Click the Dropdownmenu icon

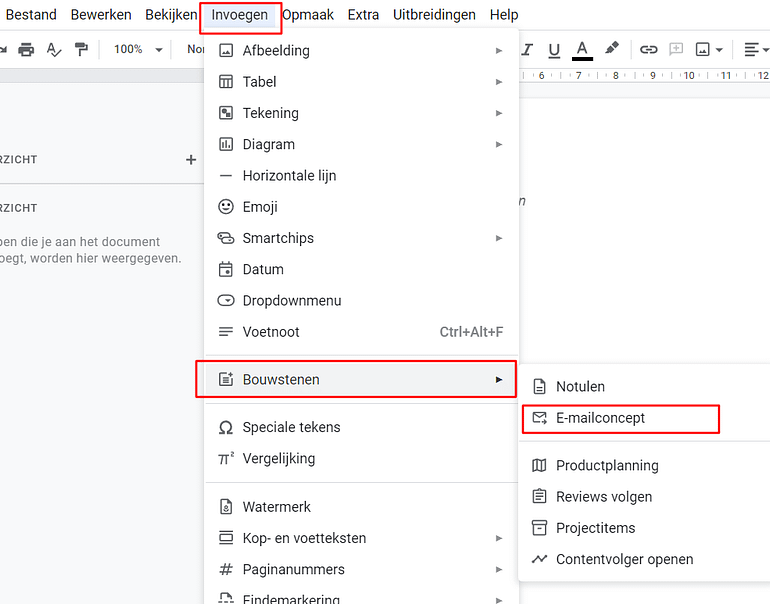[x=226, y=301]
